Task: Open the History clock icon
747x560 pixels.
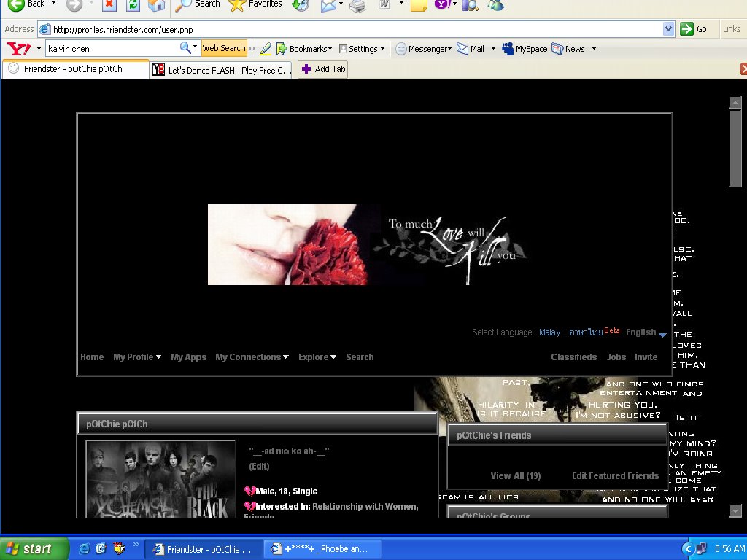Action: point(301,4)
